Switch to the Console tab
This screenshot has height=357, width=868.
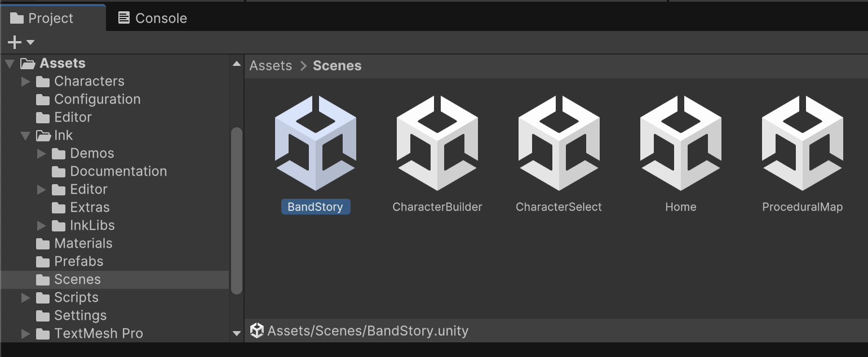(x=152, y=18)
